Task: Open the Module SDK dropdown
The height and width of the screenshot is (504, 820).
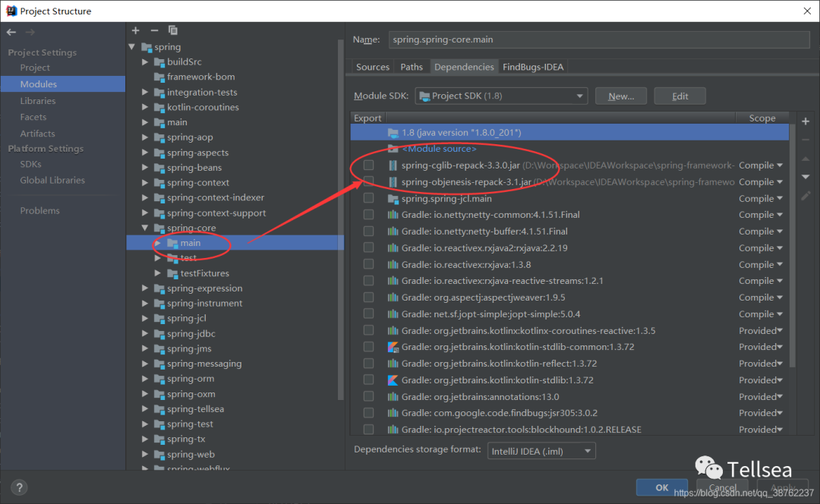Action: (501, 96)
